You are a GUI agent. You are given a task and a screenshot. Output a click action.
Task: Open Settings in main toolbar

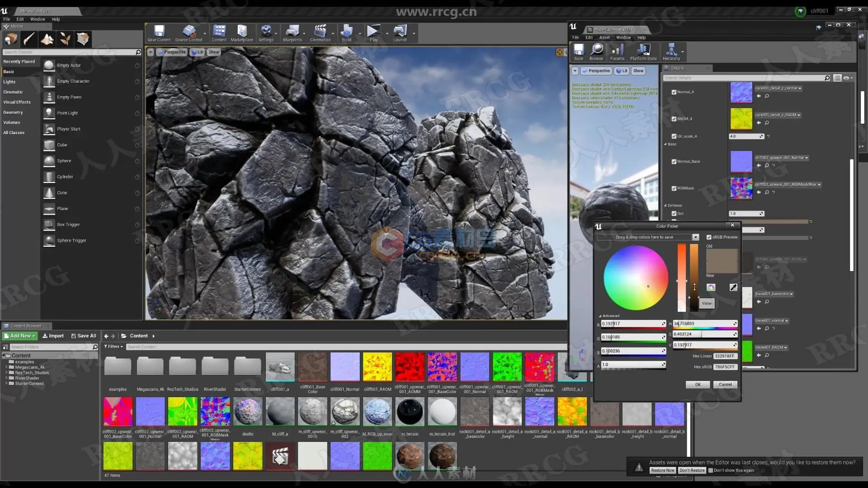pos(266,33)
